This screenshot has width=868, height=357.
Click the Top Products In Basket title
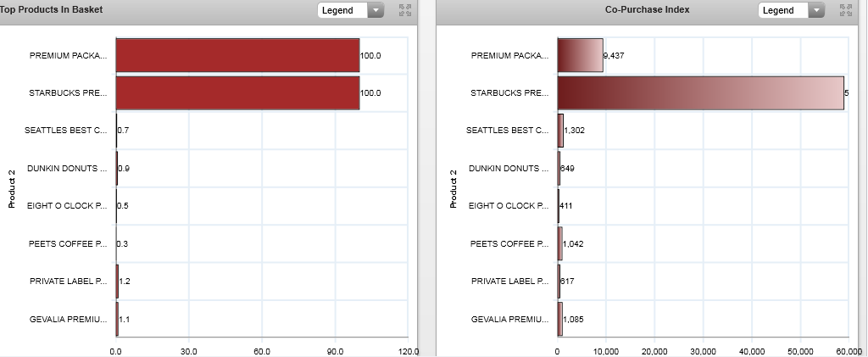point(52,9)
